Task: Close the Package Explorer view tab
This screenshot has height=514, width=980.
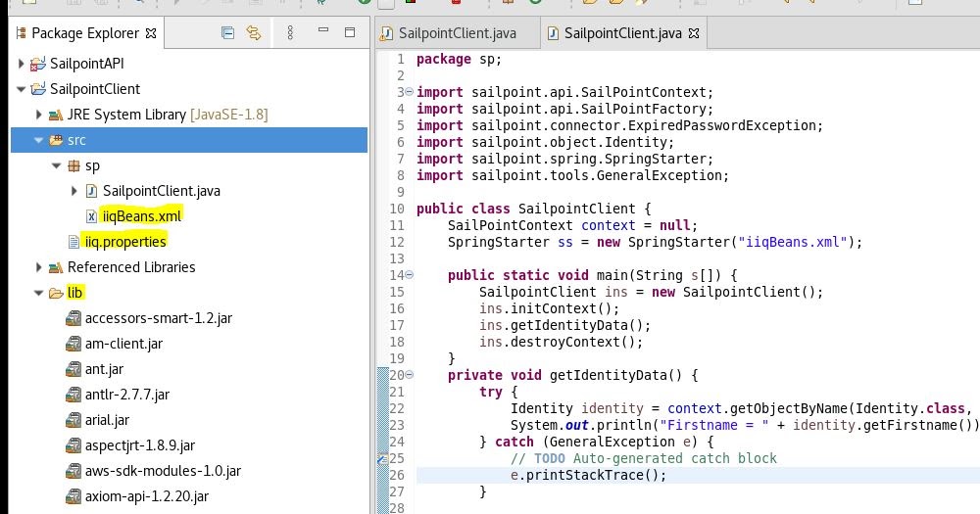Action: 151,33
